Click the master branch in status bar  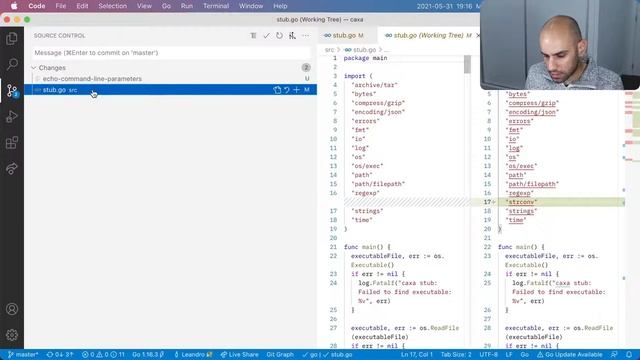pyautogui.click(x=23, y=355)
